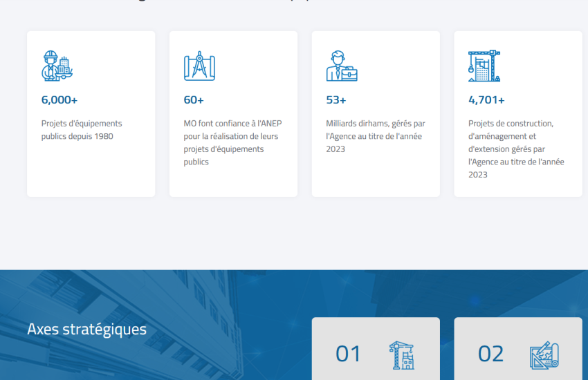Click the "MO font confiance à l'ANEP" description

point(232,142)
